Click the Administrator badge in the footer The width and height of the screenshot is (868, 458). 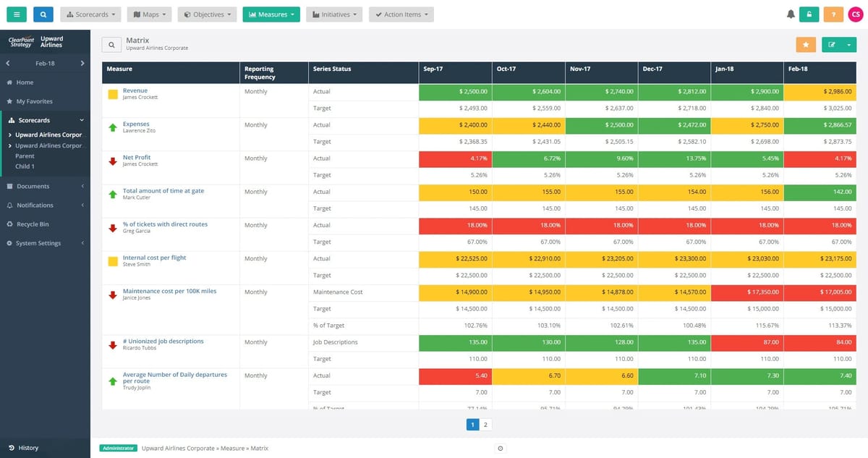pos(118,449)
